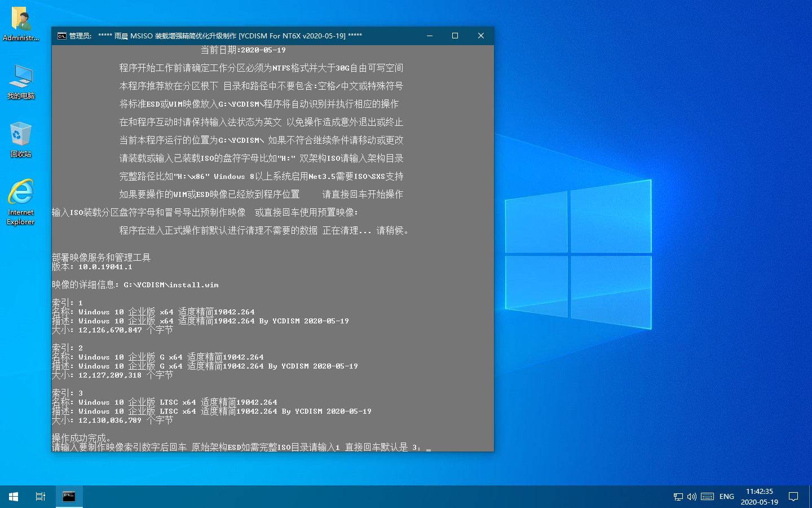This screenshot has height=508, width=812.
Task: Open the network status tray icon
Action: [x=678, y=497]
